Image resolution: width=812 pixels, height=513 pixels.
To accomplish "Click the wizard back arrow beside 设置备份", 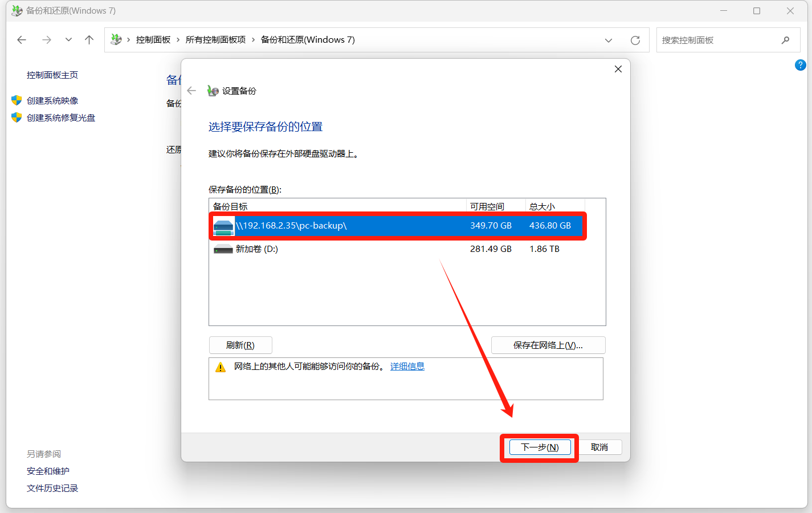I will pos(191,91).
